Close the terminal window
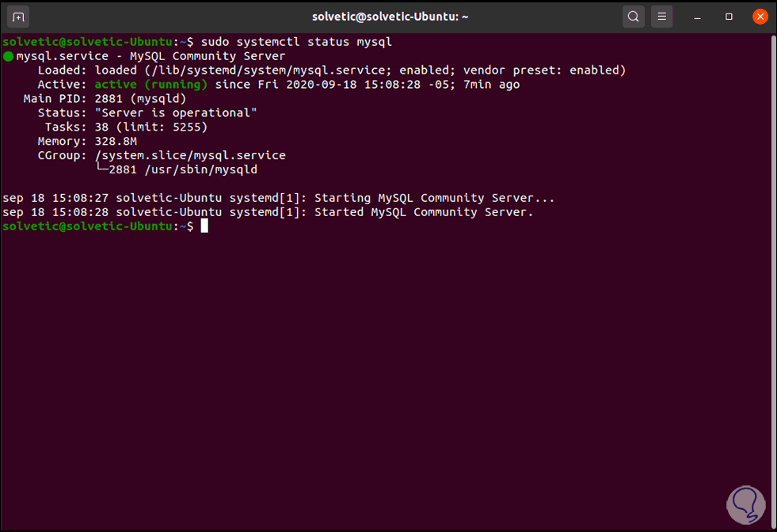This screenshot has height=532, width=777. [760, 17]
